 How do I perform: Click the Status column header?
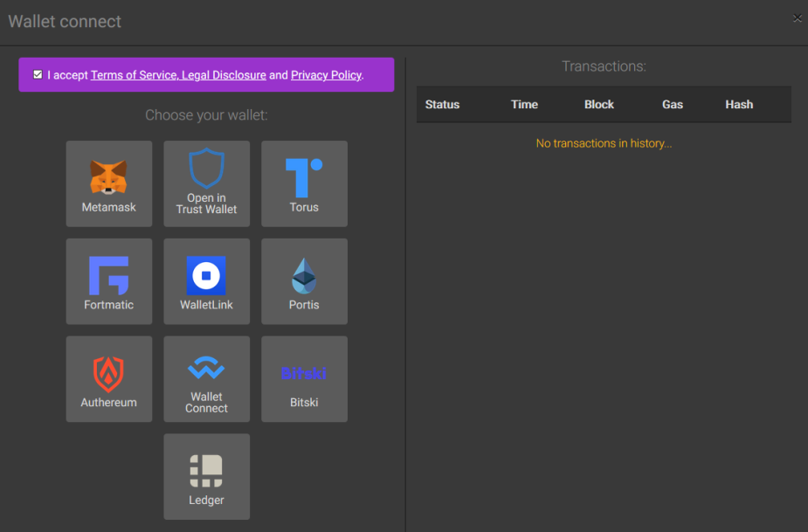[x=442, y=104]
